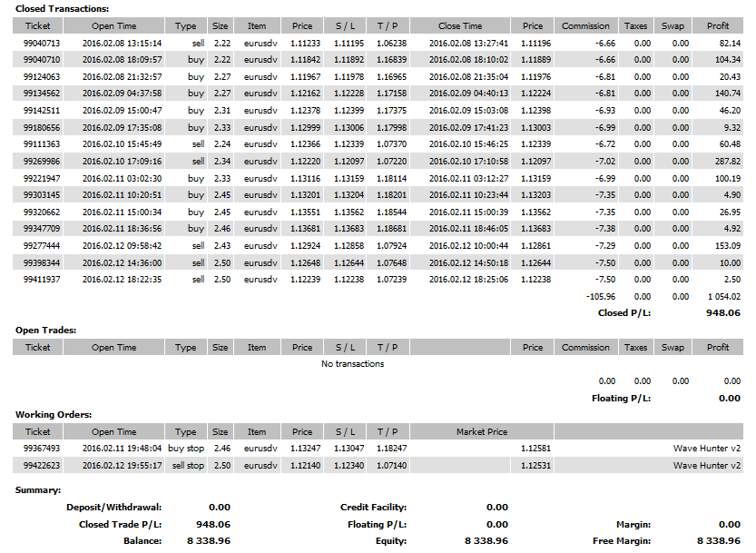Click ticket 99180656
The height and width of the screenshot is (553, 756).
tap(42, 127)
